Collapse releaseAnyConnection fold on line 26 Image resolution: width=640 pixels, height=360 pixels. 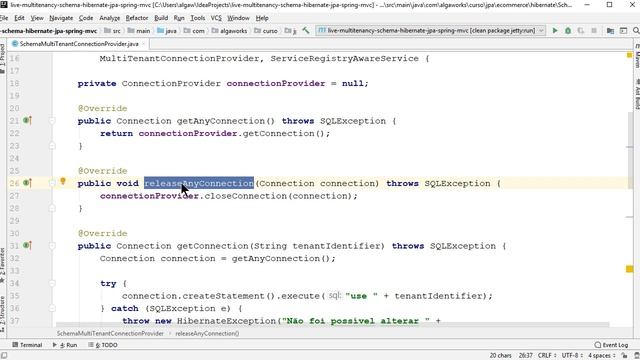coord(52,183)
